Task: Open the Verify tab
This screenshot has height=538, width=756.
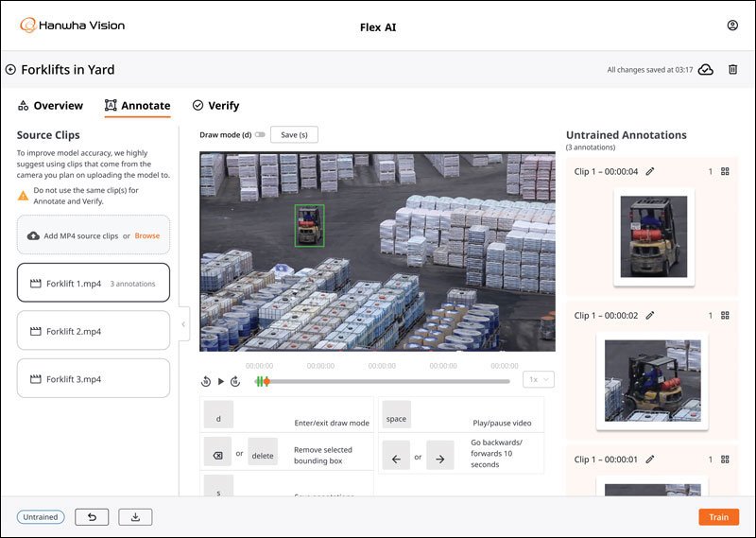Action: 216,105
